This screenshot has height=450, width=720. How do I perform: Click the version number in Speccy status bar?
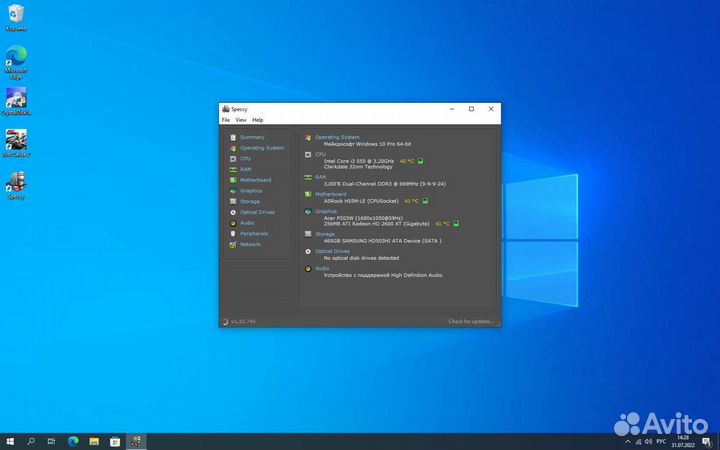[243, 321]
